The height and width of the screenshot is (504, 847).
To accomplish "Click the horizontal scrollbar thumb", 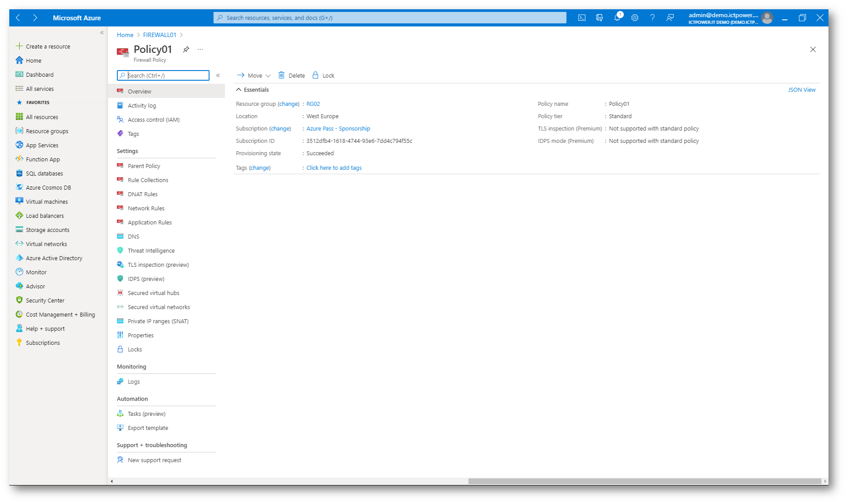I will (645, 481).
